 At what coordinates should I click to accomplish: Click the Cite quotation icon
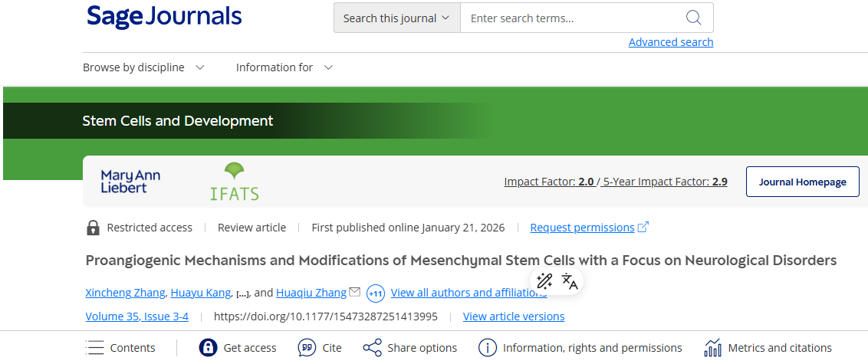[x=307, y=348]
